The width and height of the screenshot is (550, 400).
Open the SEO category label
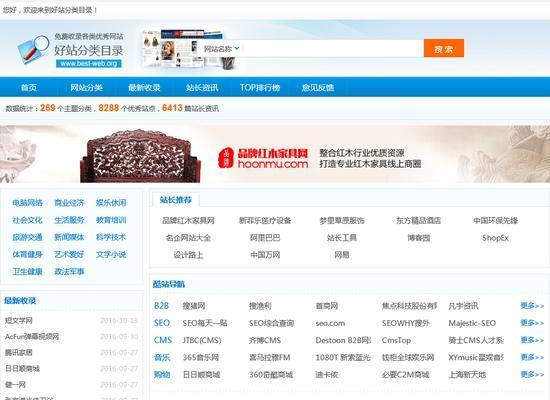coord(162,323)
